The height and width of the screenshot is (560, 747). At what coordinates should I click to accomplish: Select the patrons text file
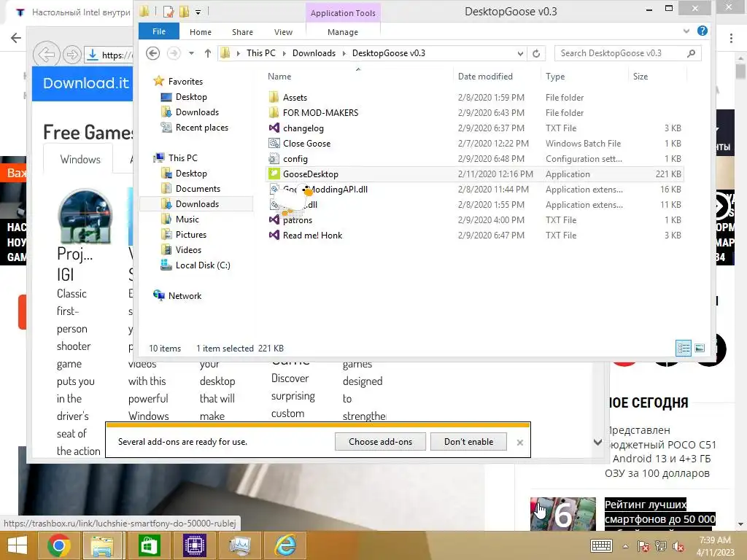tap(298, 220)
